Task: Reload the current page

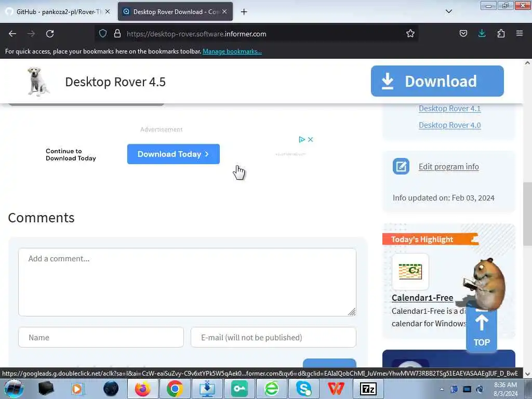Action: coord(50,34)
